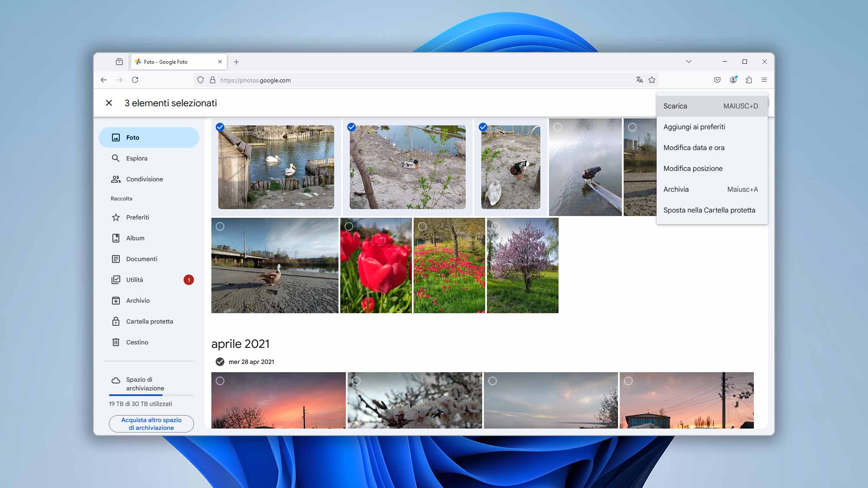Open Modifica data e ora option

(694, 147)
